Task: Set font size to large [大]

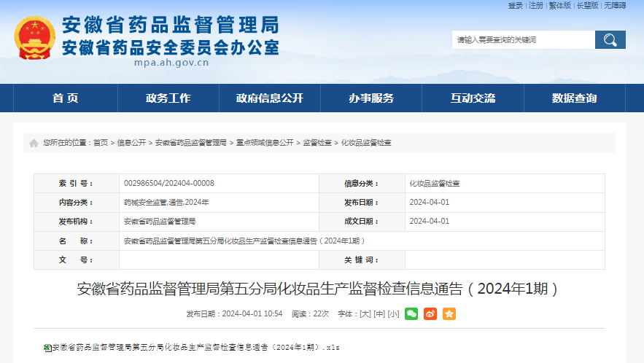Action: [365, 313]
